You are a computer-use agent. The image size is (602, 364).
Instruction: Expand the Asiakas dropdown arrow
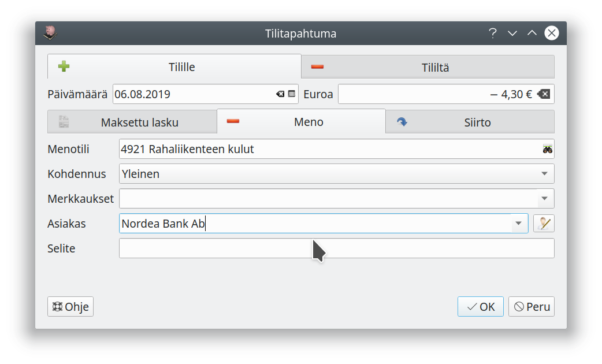tap(519, 224)
